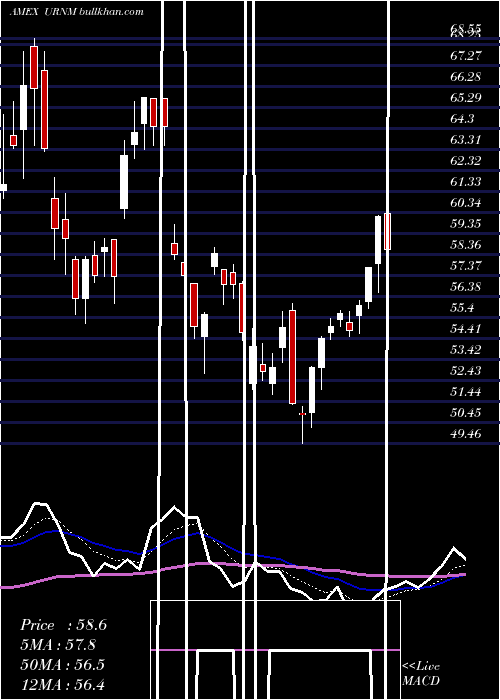This screenshot has width=500, height=700.
Task: Select the 57.37 price axis label
Action: click(x=466, y=265)
